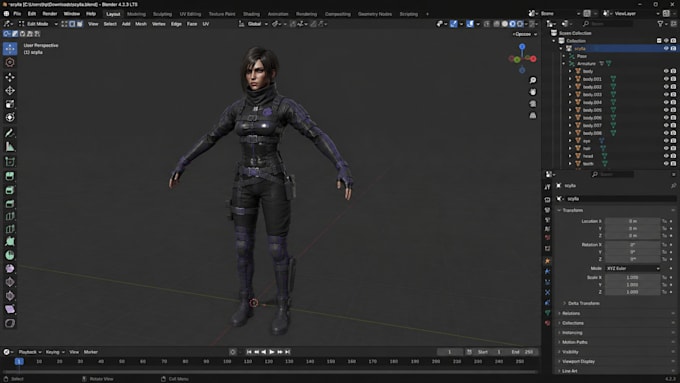The image size is (680, 383).
Task: Click the pan hand icon in viewport
Action: point(533,92)
